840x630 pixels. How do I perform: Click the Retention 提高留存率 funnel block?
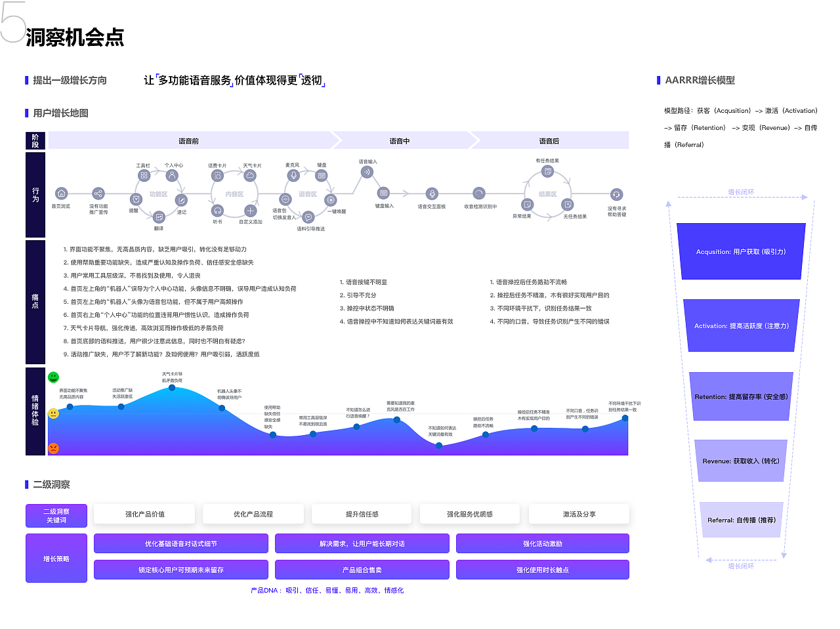(741, 396)
